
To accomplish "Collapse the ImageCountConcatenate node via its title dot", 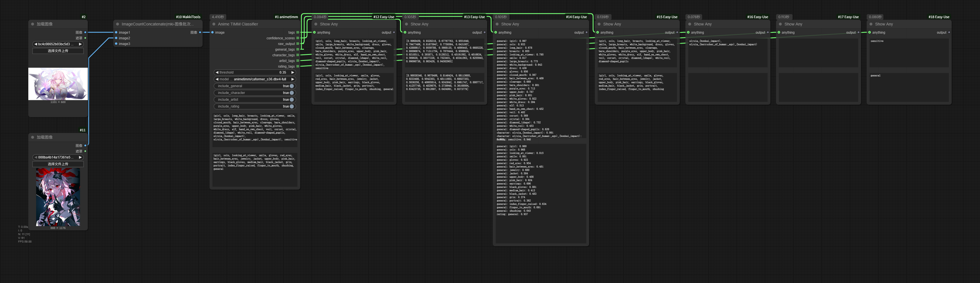I will tap(118, 24).
